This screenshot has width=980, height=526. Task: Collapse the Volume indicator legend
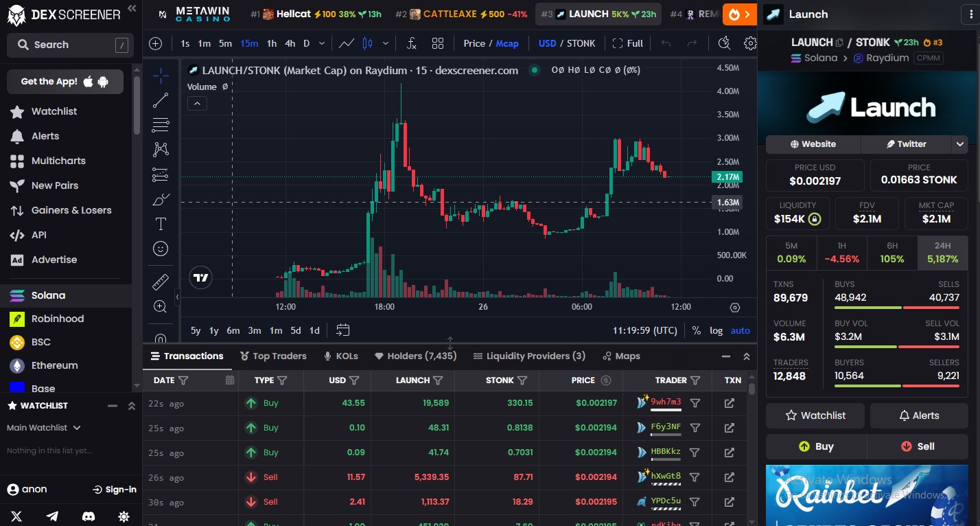pyautogui.click(x=197, y=104)
